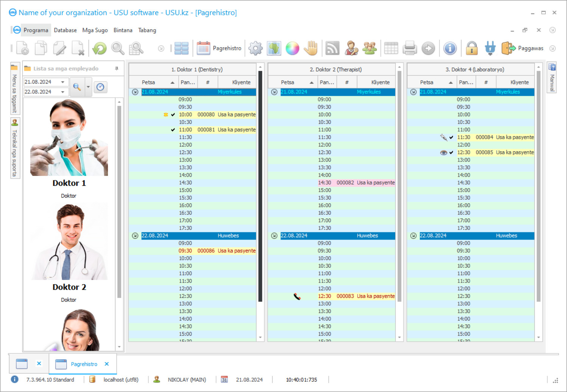Open the blue info icon in toolbar
567x392 pixels.
point(450,48)
